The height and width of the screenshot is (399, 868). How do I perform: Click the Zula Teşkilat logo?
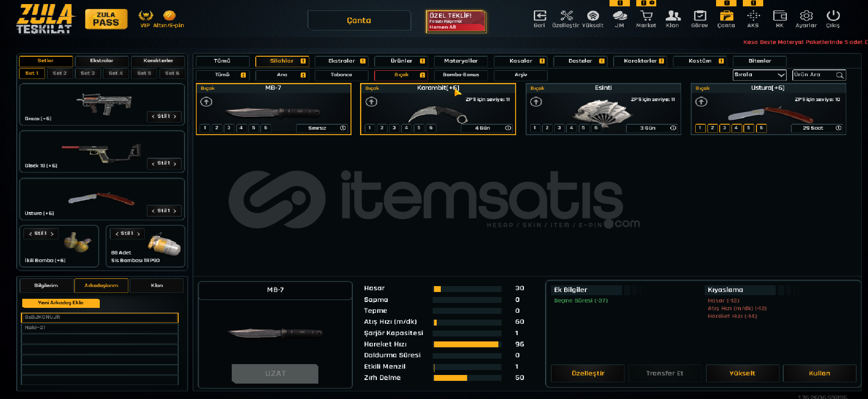45,19
